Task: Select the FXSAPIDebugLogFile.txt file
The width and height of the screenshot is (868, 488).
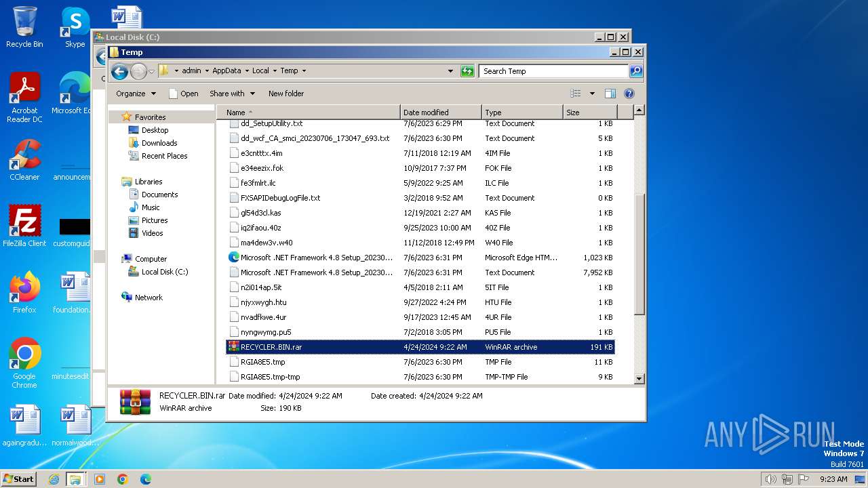Action: (x=420, y=198)
